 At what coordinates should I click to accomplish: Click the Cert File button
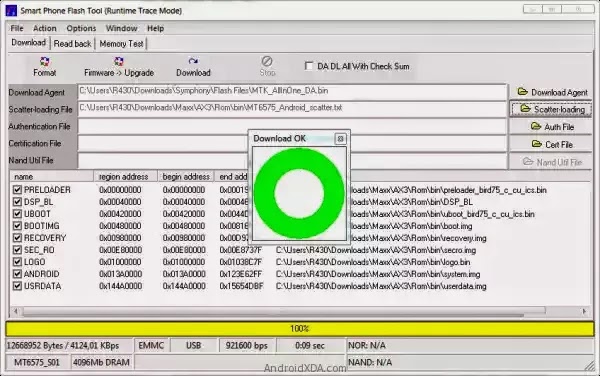[x=552, y=144]
